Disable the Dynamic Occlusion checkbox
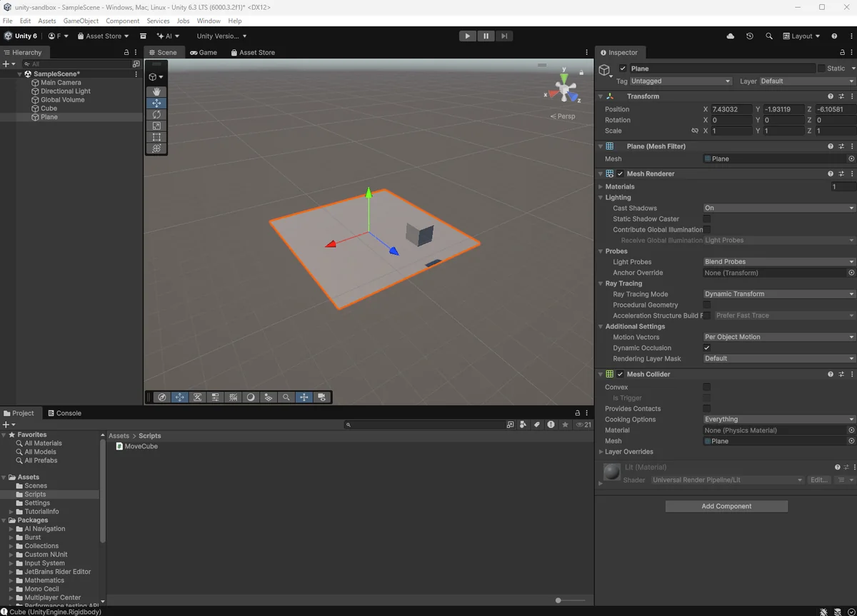This screenshot has height=616, width=857. (707, 348)
